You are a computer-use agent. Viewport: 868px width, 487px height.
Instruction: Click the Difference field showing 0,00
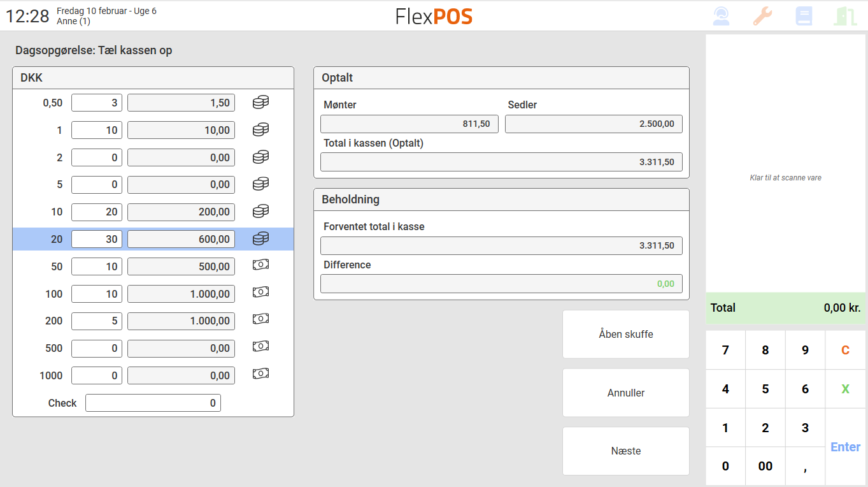tap(501, 283)
